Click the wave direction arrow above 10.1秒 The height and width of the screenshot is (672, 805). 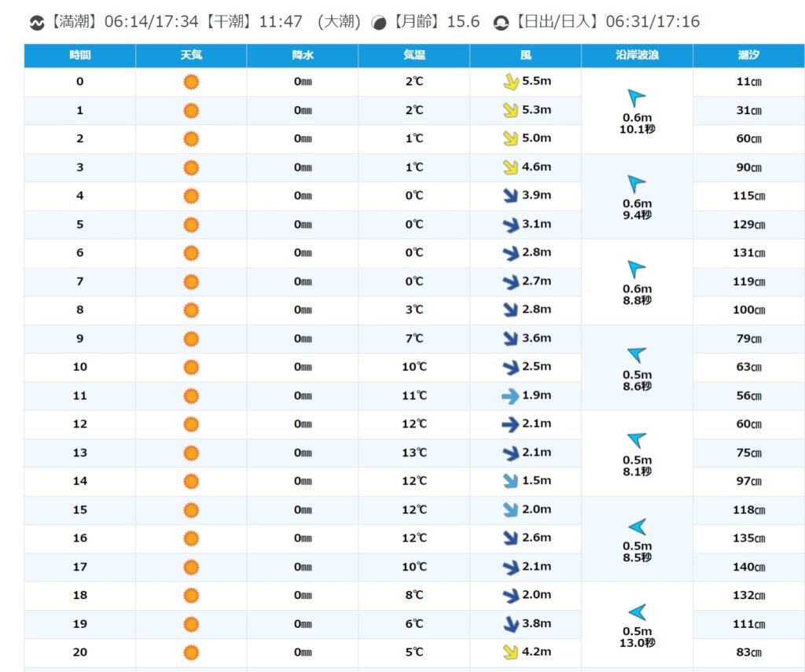point(636,97)
